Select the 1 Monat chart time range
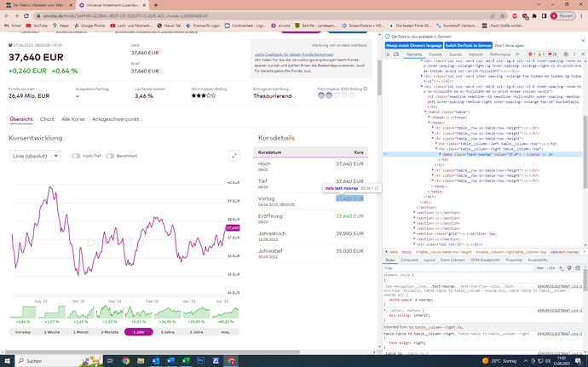 tap(82, 332)
